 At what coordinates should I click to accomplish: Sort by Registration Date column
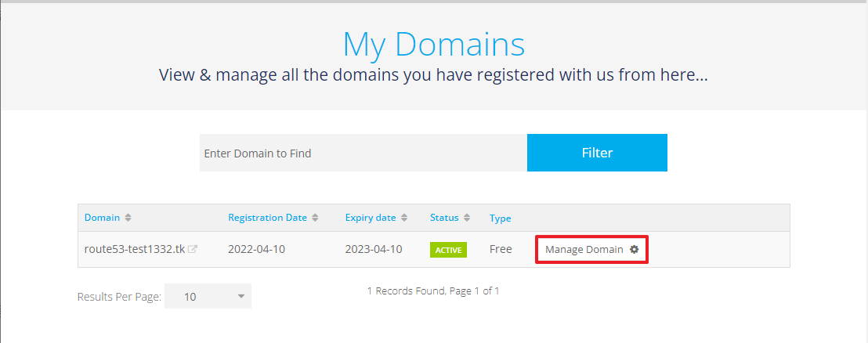pyautogui.click(x=267, y=218)
